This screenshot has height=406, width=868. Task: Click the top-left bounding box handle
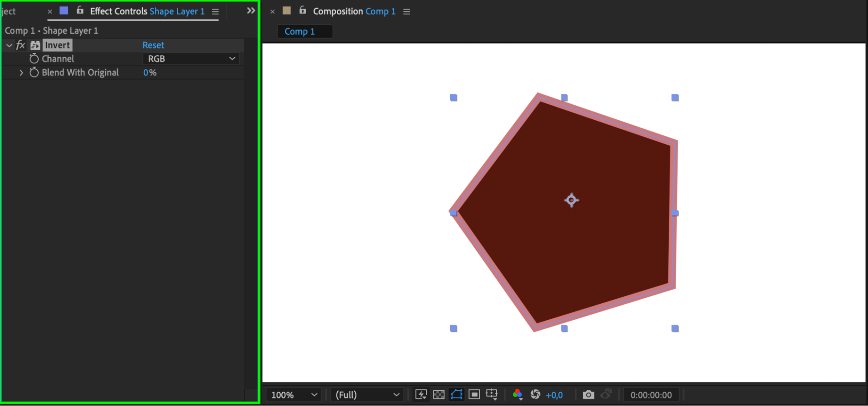(454, 98)
